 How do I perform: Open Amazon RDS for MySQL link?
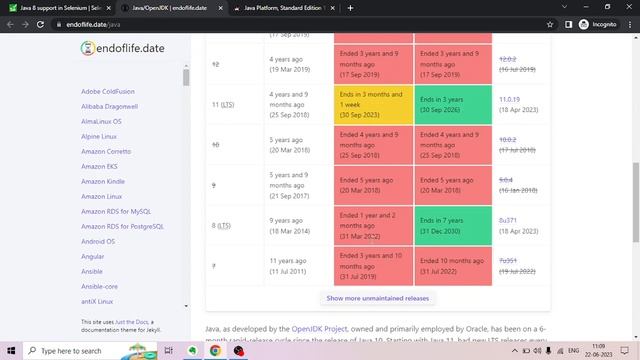116,211
